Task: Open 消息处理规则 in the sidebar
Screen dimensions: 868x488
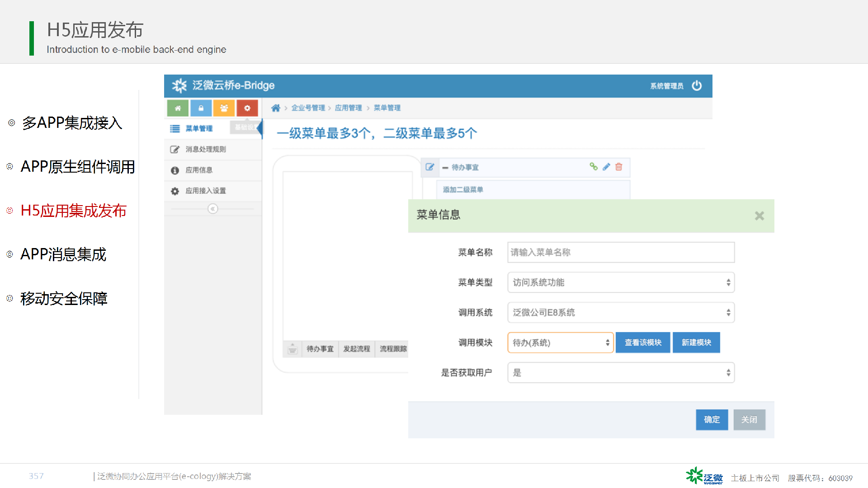Action: coord(213,150)
